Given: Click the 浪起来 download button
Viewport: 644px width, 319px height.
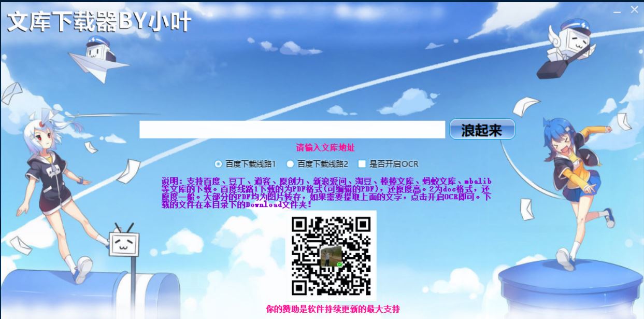Looking at the screenshot, I should (482, 130).
